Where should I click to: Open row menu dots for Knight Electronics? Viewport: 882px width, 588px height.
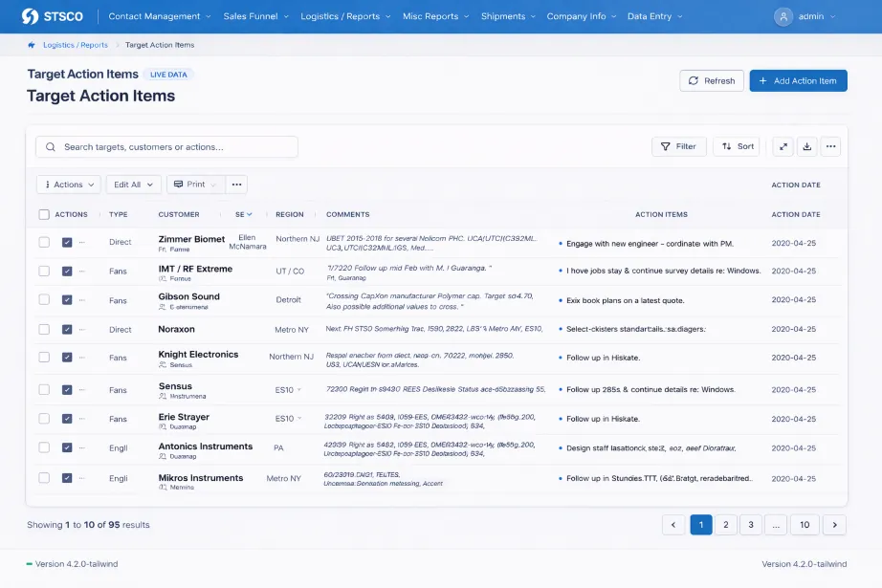(82, 358)
